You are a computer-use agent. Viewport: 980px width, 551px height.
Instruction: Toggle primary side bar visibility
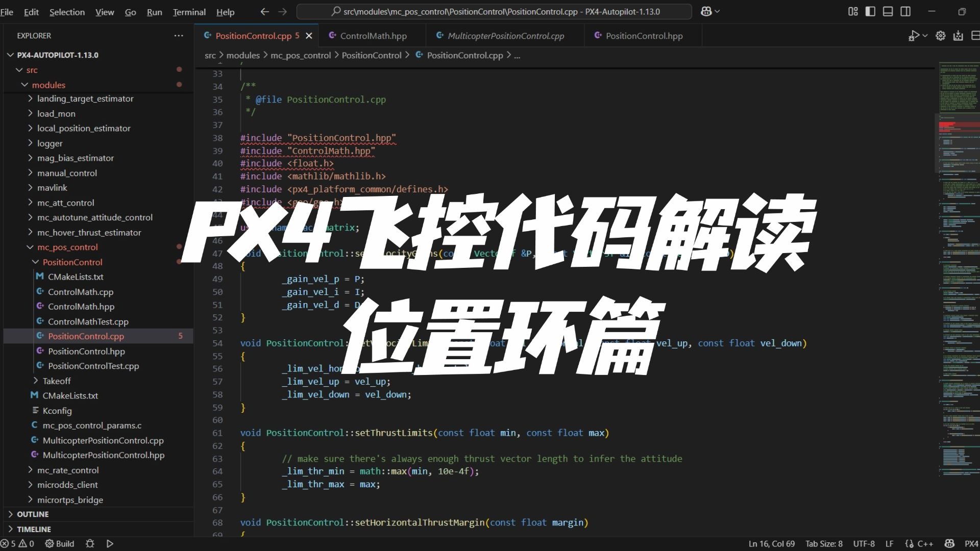[870, 11]
